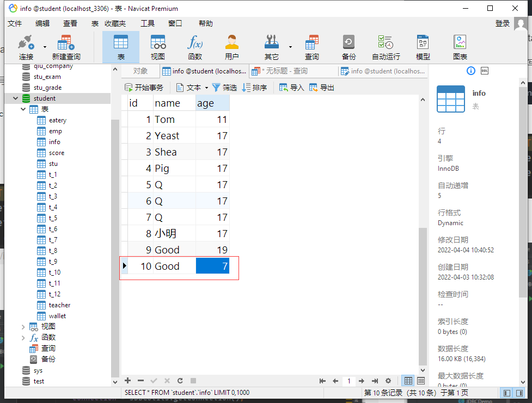
Task: Click the page number input field
Action: click(x=348, y=381)
